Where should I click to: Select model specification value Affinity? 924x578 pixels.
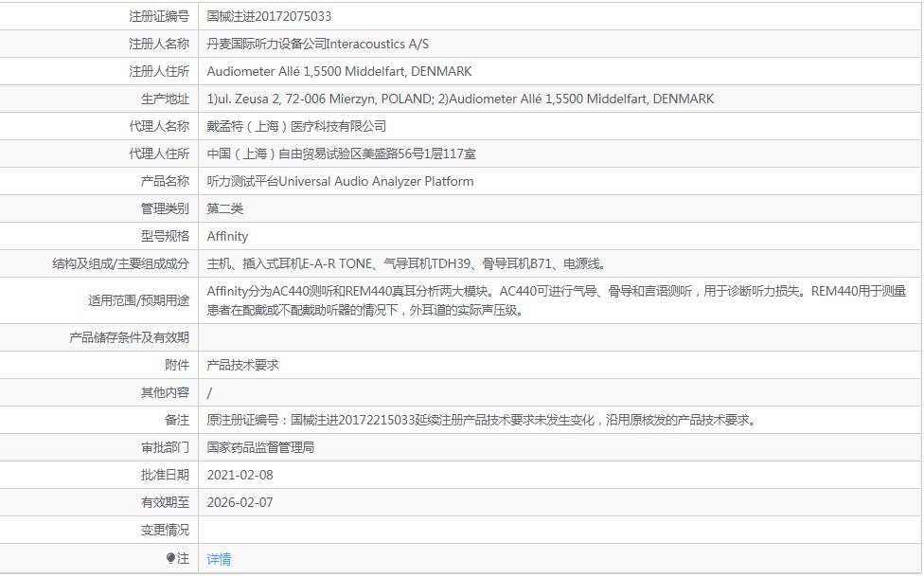pos(227,237)
